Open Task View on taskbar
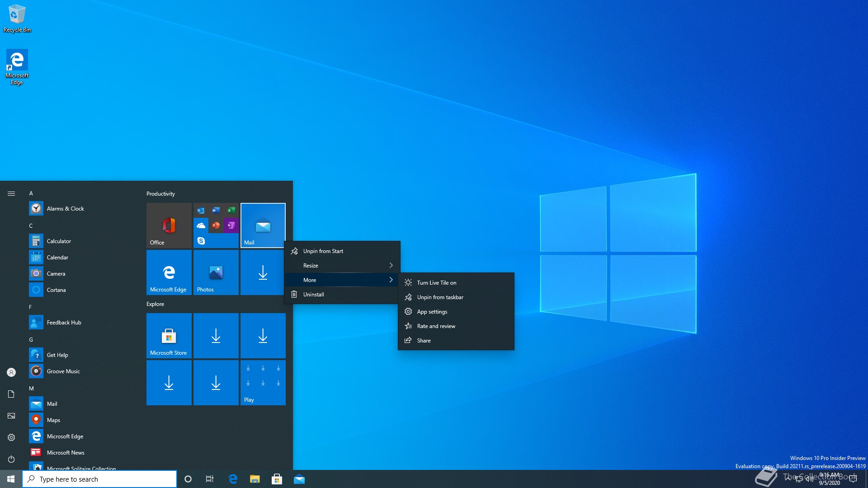This screenshot has width=868, height=488. point(210,479)
